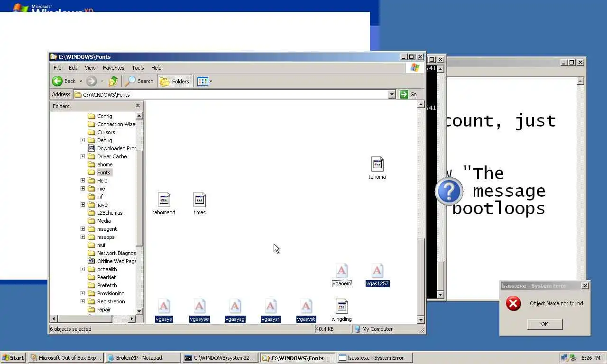Click the clock showing 6:26 PM
Viewport: 607px width, 364px height.
tap(591, 358)
